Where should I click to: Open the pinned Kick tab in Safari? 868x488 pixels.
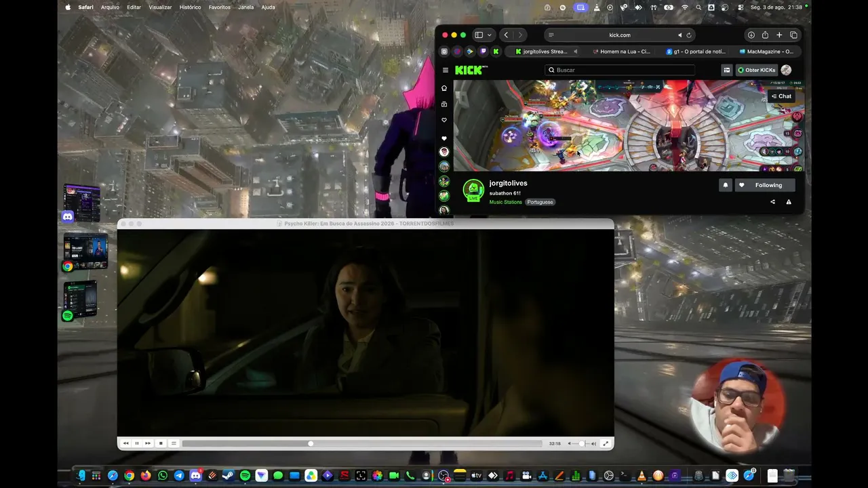496,52
